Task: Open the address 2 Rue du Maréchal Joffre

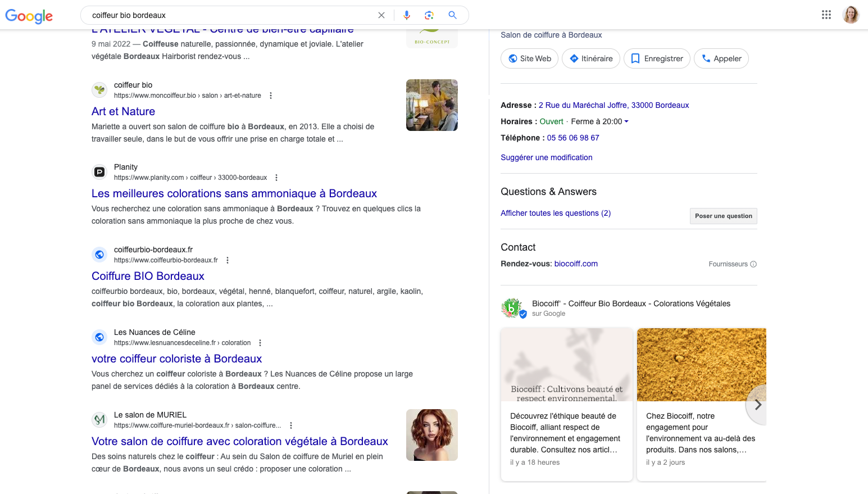Action: 613,105
